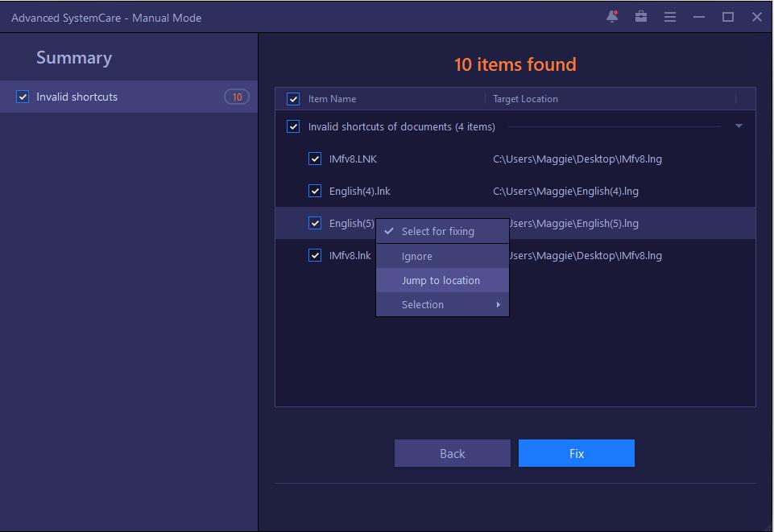
Task: Click the English(5).lng target path
Action: (x=573, y=223)
